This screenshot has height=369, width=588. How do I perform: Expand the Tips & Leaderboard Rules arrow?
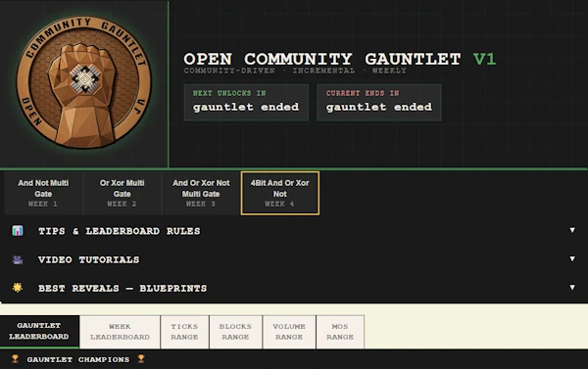[572, 230]
